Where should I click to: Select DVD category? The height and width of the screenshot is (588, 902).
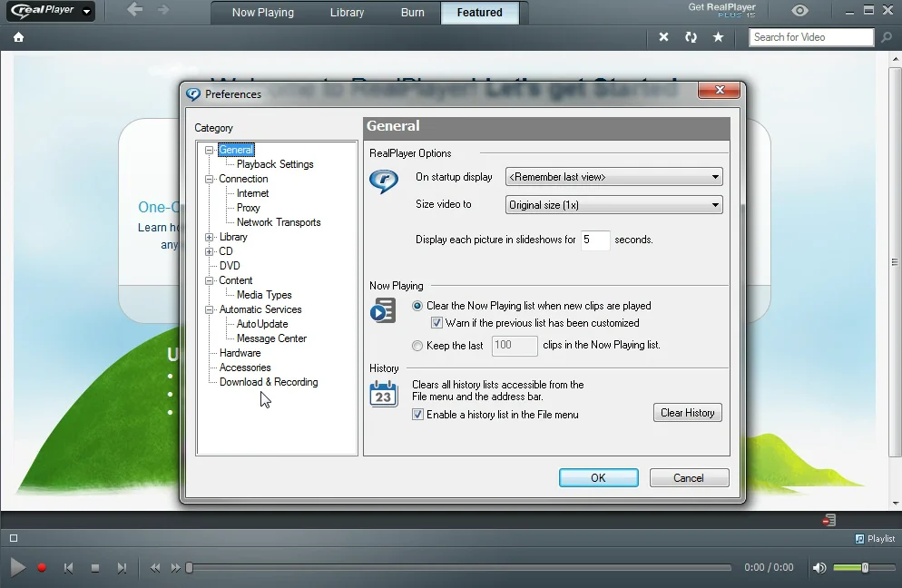click(x=230, y=266)
